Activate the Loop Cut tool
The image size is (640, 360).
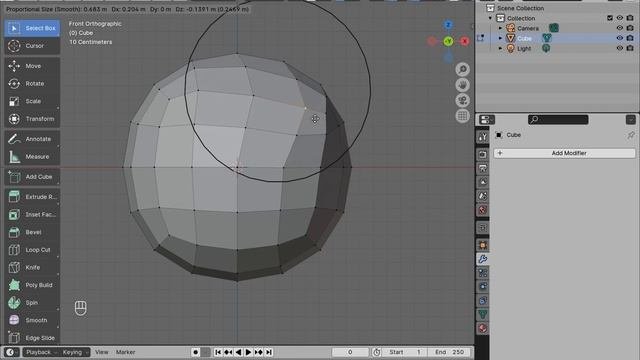32,250
